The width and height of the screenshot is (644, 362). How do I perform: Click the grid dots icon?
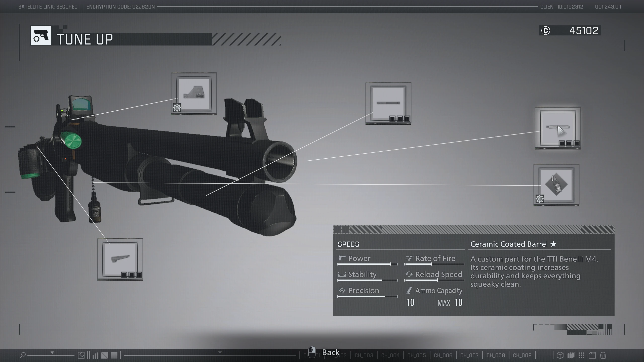click(x=581, y=355)
